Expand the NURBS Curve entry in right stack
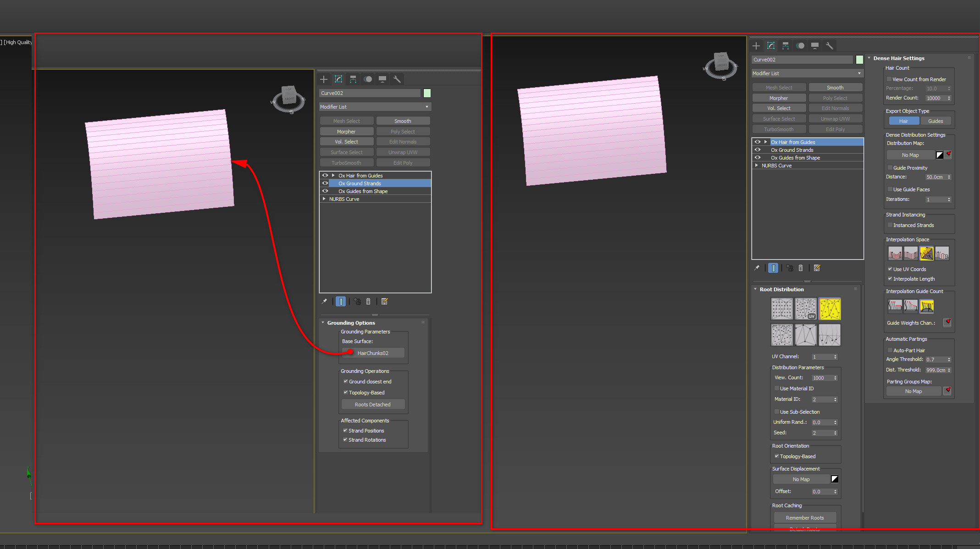The width and height of the screenshot is (980, 549). 757,166
